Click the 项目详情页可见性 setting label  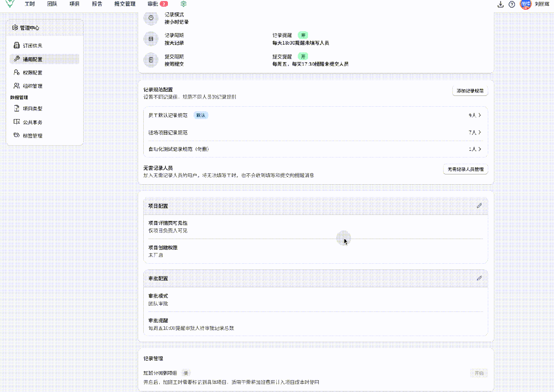[x=168, y=223]
